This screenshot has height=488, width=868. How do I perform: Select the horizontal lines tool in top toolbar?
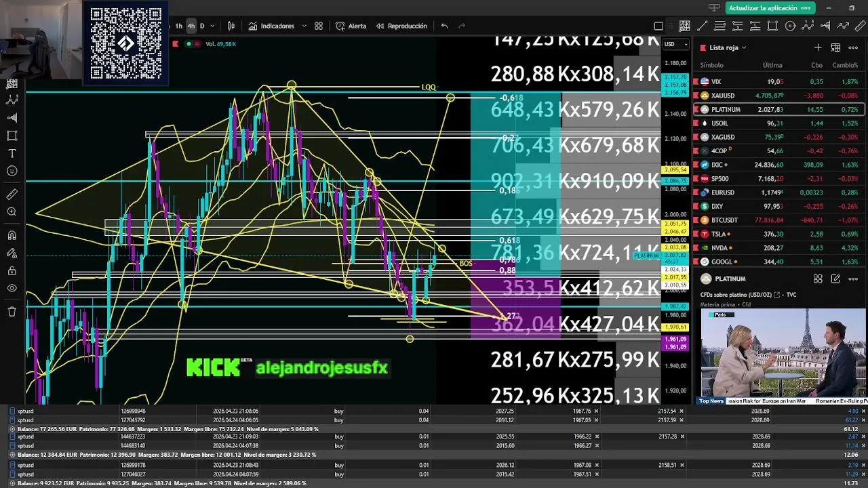[719, 26]
